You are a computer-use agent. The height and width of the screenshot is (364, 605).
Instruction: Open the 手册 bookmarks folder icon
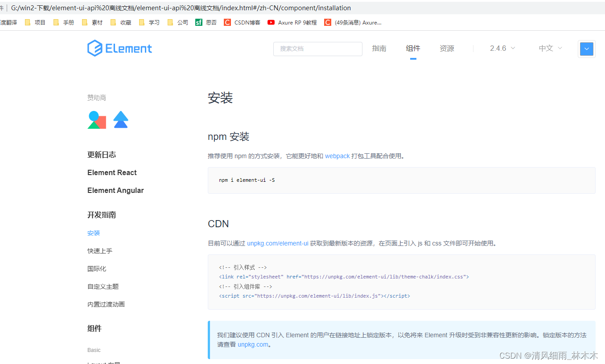click(56, 22)
